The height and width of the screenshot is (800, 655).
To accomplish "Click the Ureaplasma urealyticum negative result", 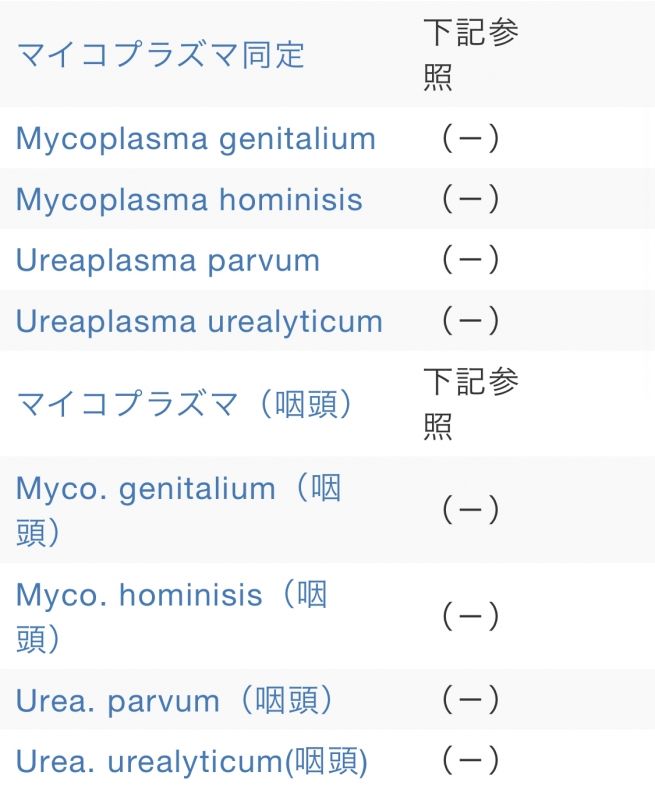I will [x=469, y=321].
